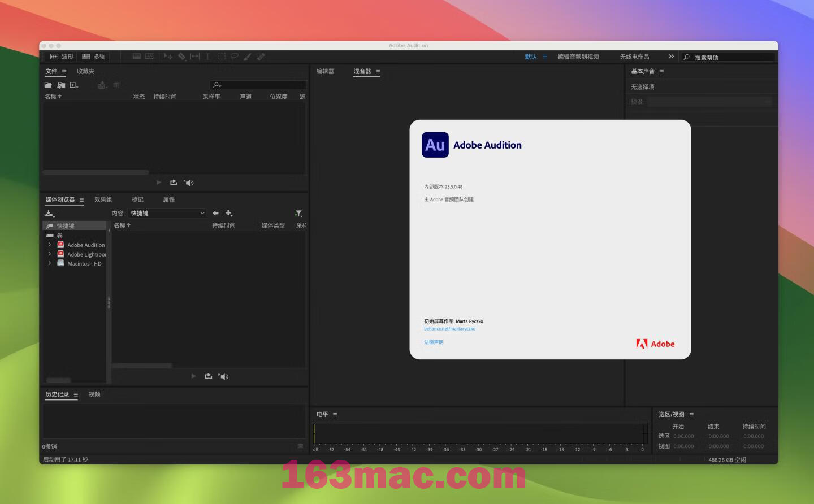This screenshot has width=814, height=504.
Task: Click the Media Browser back arrow
Action: (215, 213)
